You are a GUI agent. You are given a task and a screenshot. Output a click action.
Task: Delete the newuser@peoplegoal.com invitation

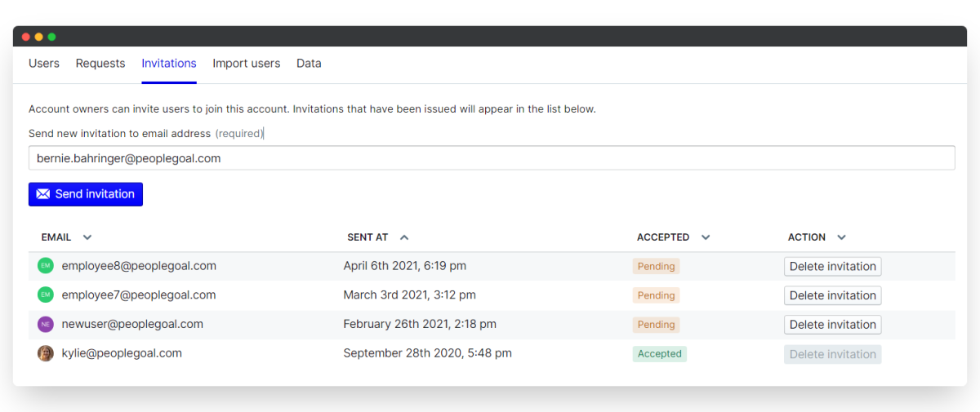coord(832,325)
